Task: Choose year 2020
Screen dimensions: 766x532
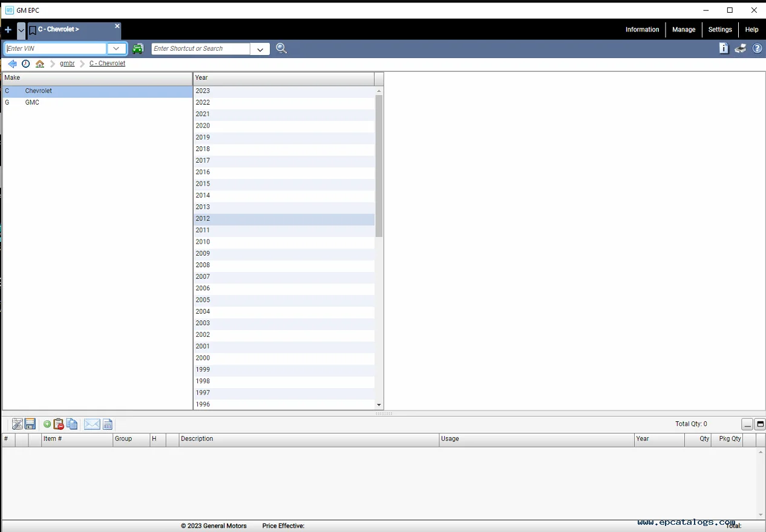Action: click(284, 126)
